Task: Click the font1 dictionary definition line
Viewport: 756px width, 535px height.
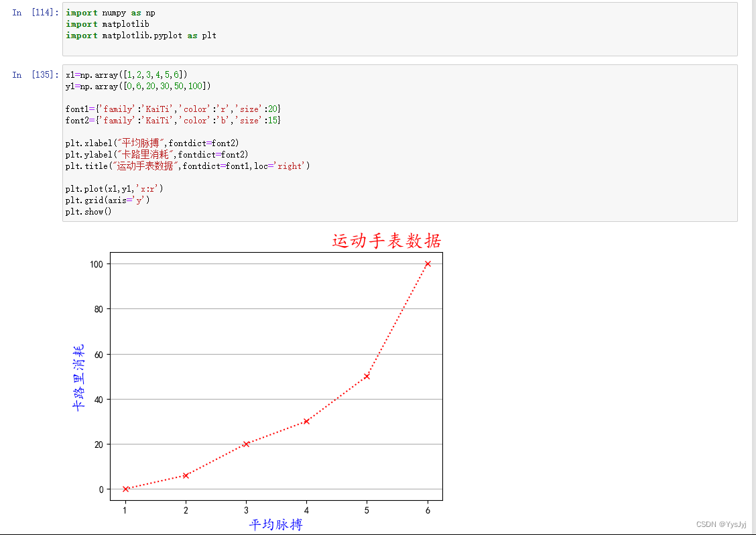Action: point(173,109)
